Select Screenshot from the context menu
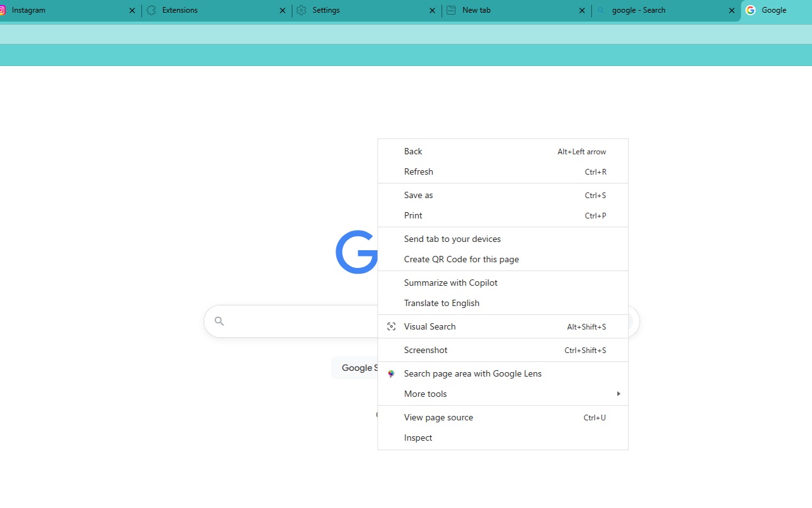Viewport: 812px width, 508px height. 503,350
